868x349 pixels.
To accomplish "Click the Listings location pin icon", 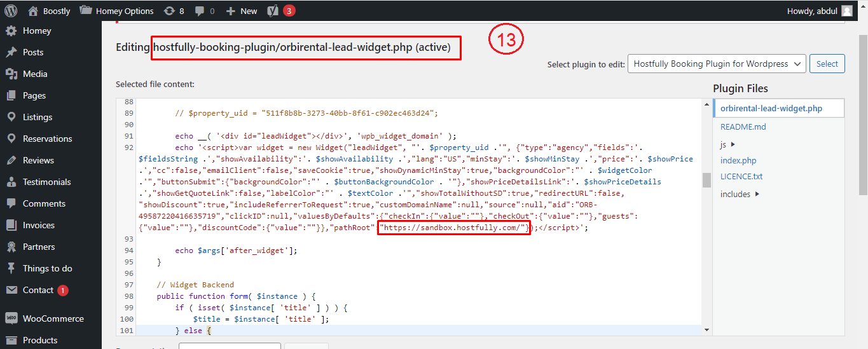I will (x=11, y=117).
